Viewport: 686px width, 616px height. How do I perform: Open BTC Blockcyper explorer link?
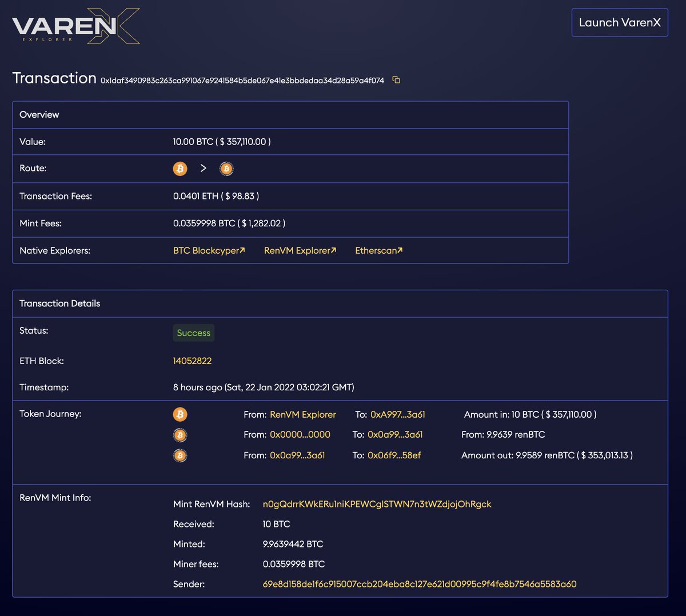click(x=209, y=250)
